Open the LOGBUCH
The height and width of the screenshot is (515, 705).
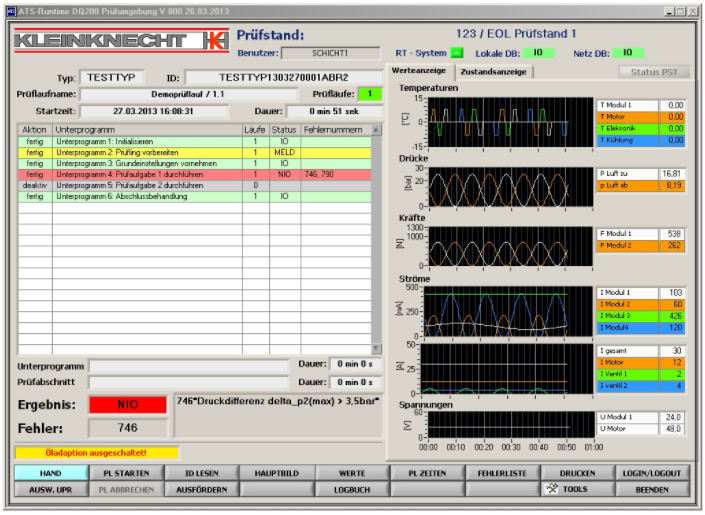coord(352,489)
